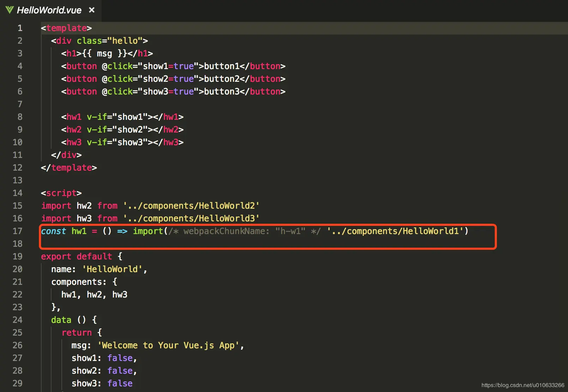The image size is (568, 392).
Task: Click the v-if="show1" directive
Action: (117, 117)
